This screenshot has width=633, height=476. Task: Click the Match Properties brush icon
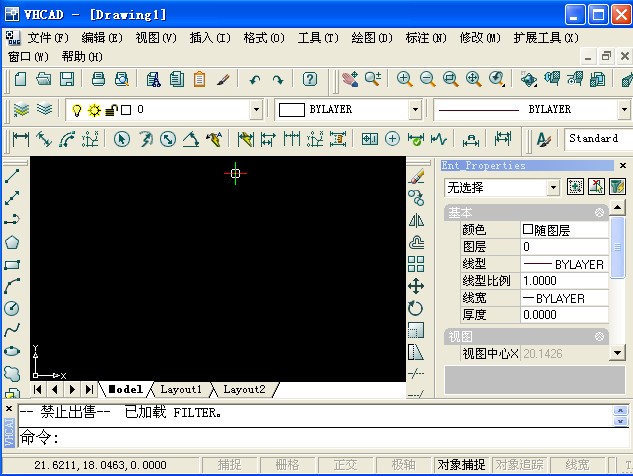[223, 79]
